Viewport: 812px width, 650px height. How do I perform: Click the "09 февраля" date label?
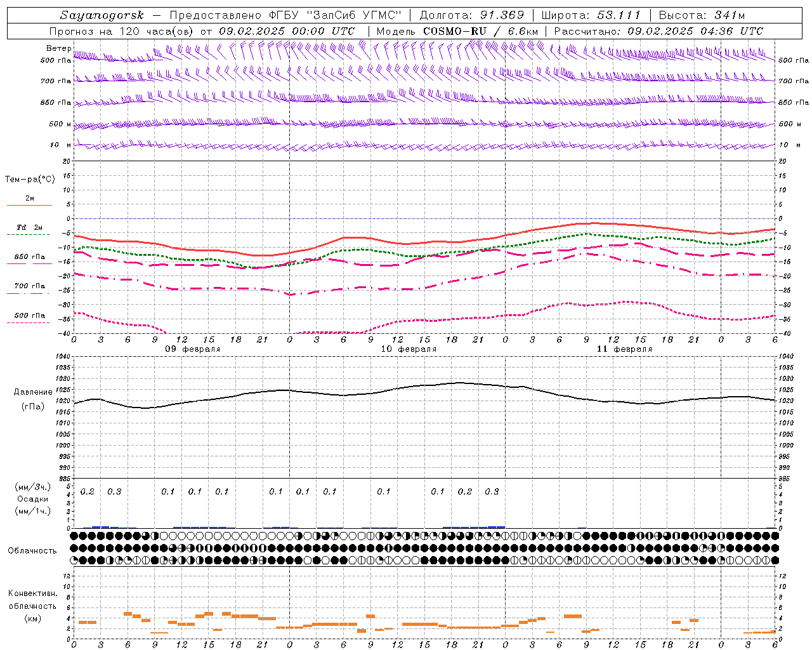pos(193,349)
